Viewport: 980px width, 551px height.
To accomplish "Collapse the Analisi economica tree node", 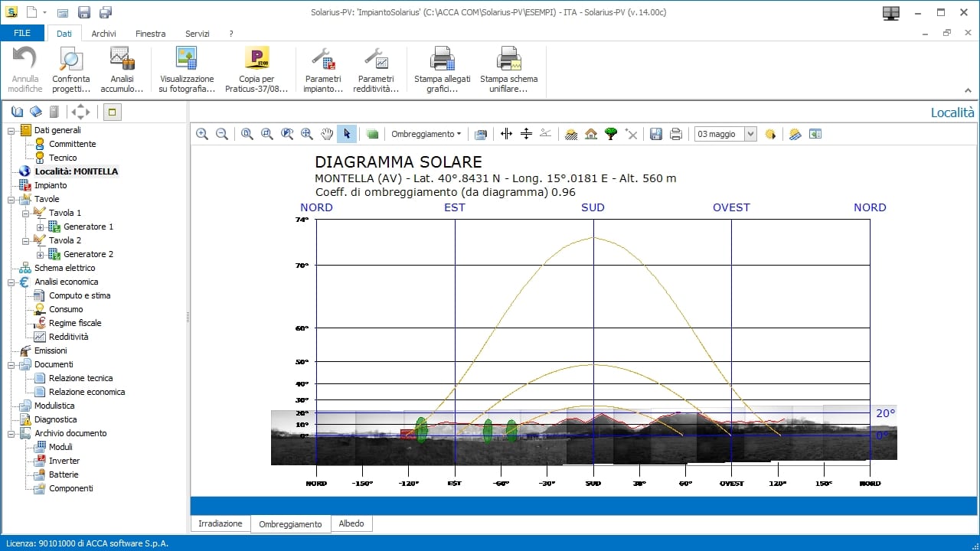I will click(x=11, y=282).
